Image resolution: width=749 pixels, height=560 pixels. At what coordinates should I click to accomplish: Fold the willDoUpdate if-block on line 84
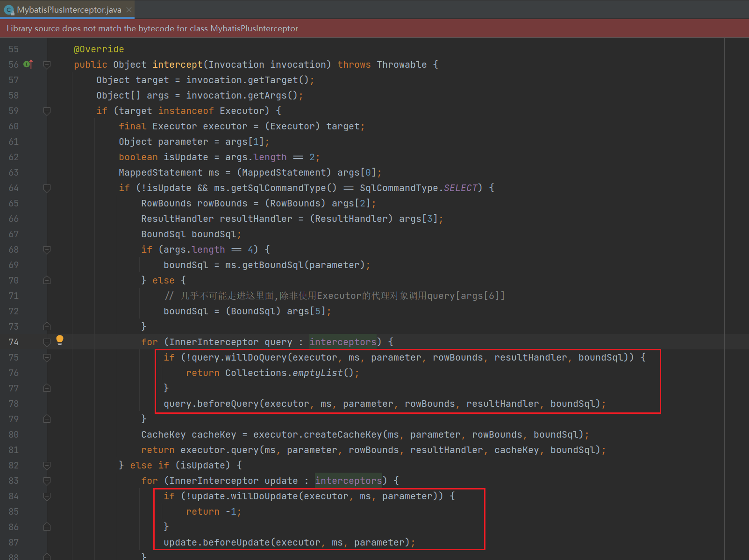[x=47, y=496]
